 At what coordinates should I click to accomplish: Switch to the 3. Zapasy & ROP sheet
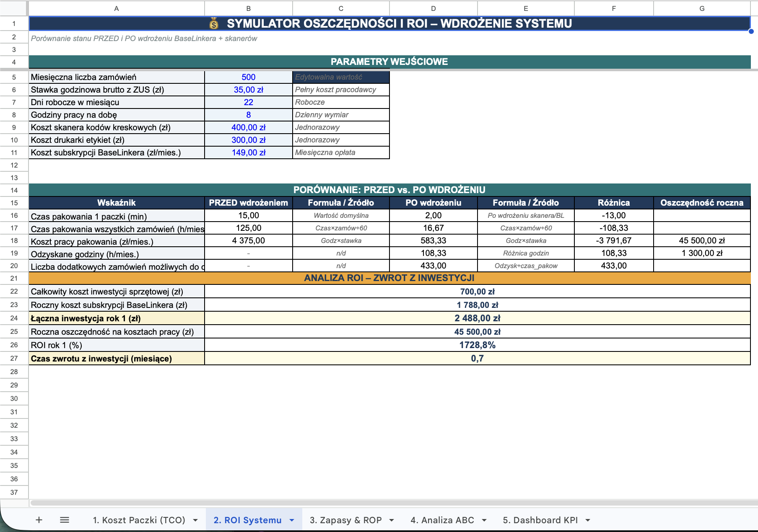tap(345, 520)
